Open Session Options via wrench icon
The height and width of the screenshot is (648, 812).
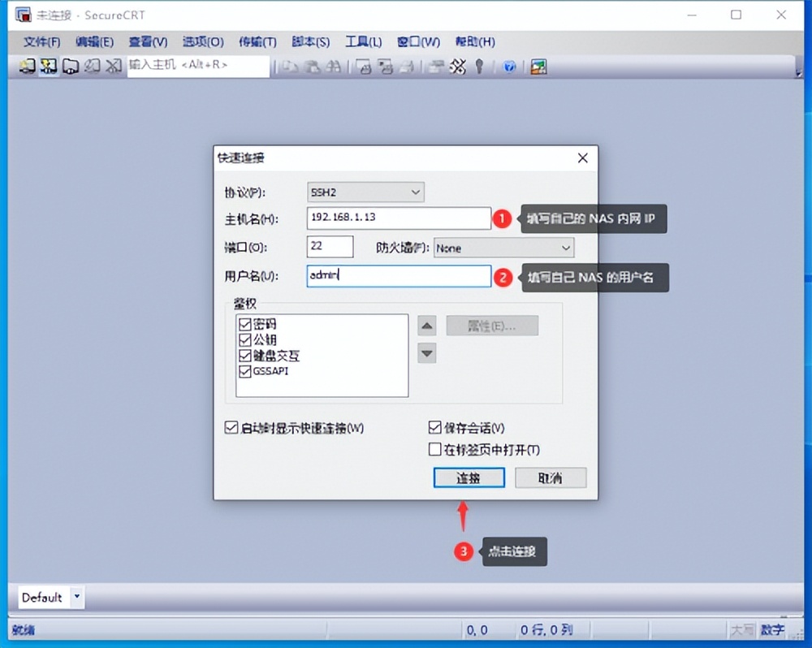tap(457, 66)
